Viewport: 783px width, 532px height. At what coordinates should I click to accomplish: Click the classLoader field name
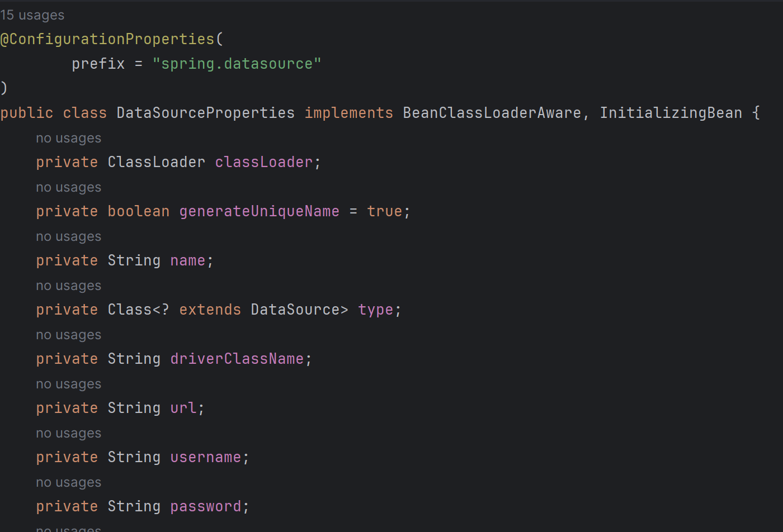[x=264, y=162]
